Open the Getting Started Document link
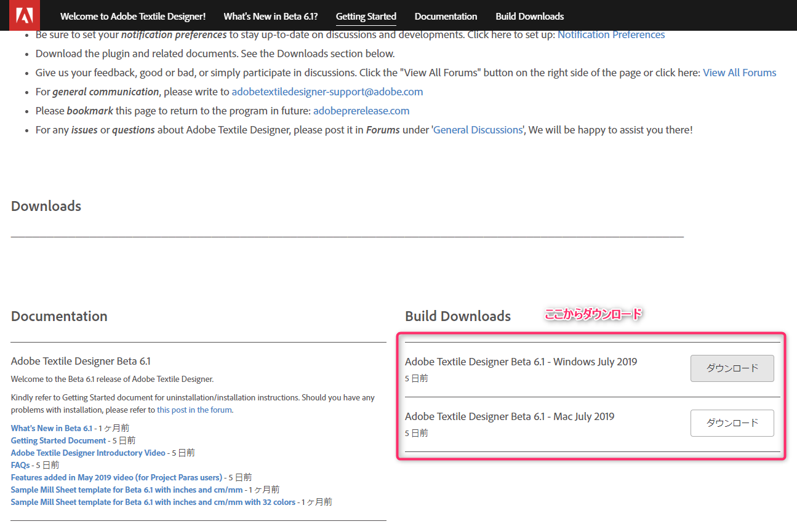Image resolution: width=797 pixels, height=532 pixels. pyautogui.click(x=58, y=440)
